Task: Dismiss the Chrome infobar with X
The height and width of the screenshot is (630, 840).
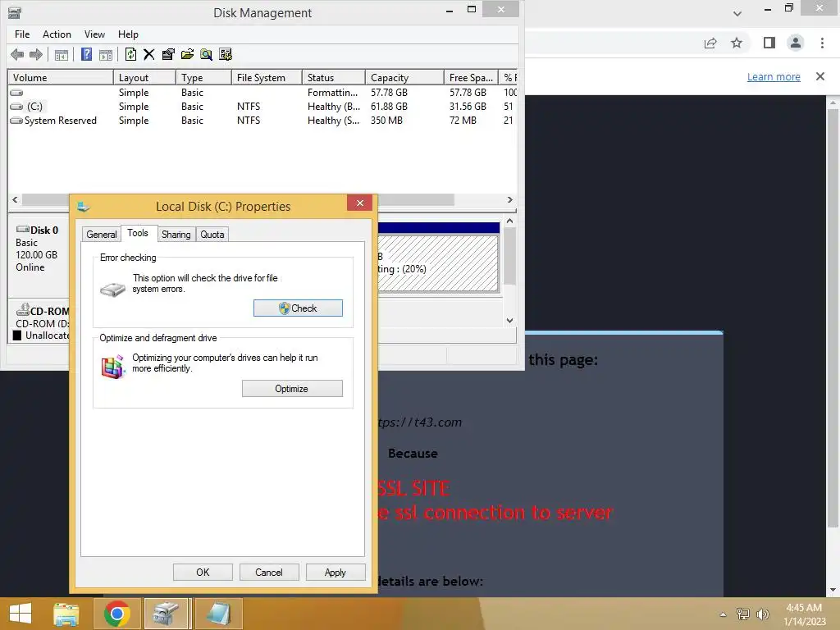Action: 820,76
